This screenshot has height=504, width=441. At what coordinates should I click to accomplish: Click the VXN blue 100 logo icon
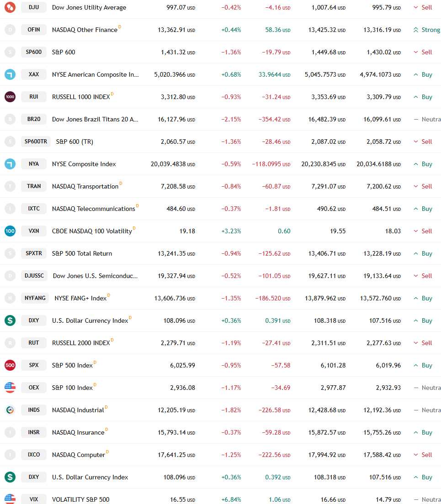pos(10,231)
